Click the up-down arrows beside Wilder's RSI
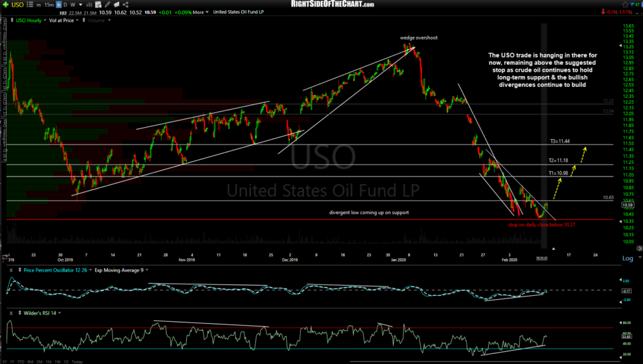Screen dimensions: 643x364 click(19, 313)
